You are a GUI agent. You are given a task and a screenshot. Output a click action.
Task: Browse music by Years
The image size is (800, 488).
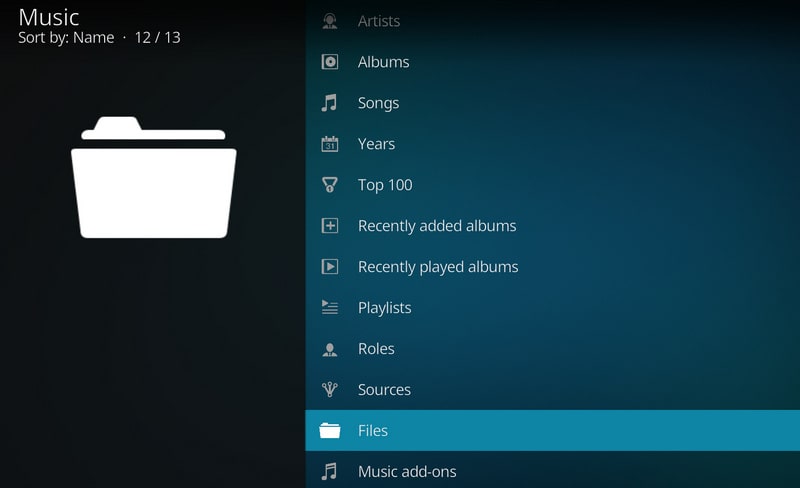pyautogui.click(x=553, y=144)
